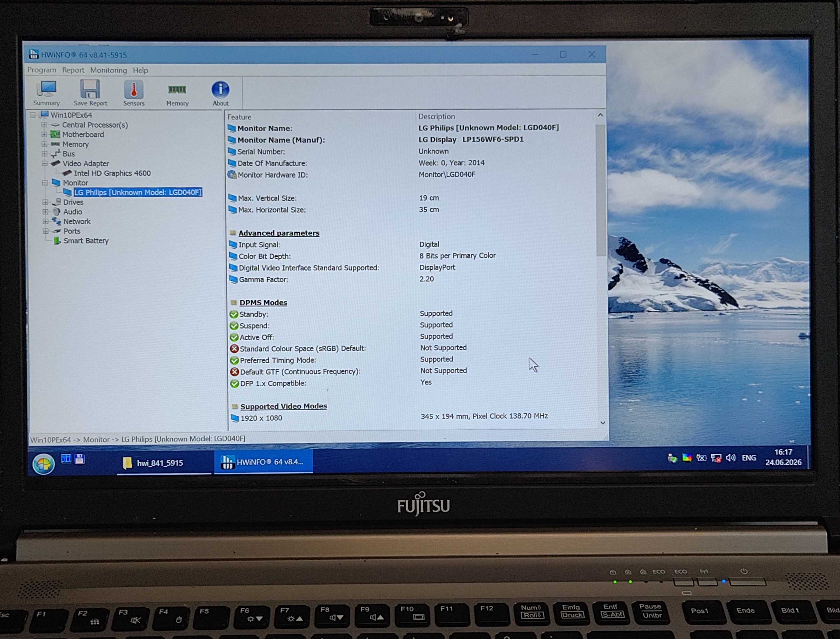This screenshot has width=840, height=639.
Task: Switch to hwi_841_5915 folder taskbar item
Action: [164, 463]
